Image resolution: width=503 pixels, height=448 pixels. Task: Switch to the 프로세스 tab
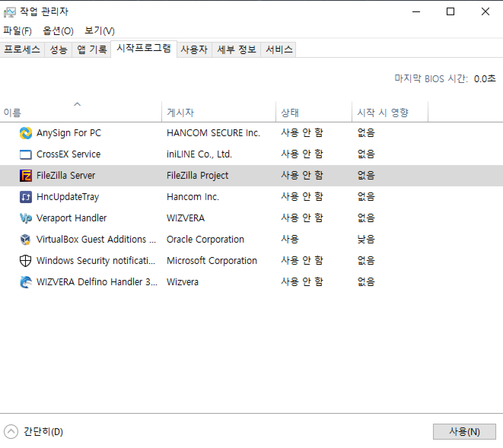22,49
